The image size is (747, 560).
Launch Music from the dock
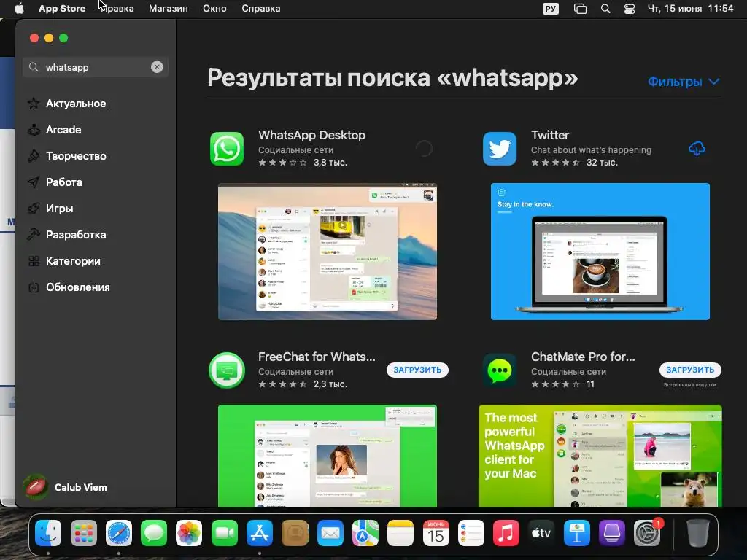tap(506, 533)
